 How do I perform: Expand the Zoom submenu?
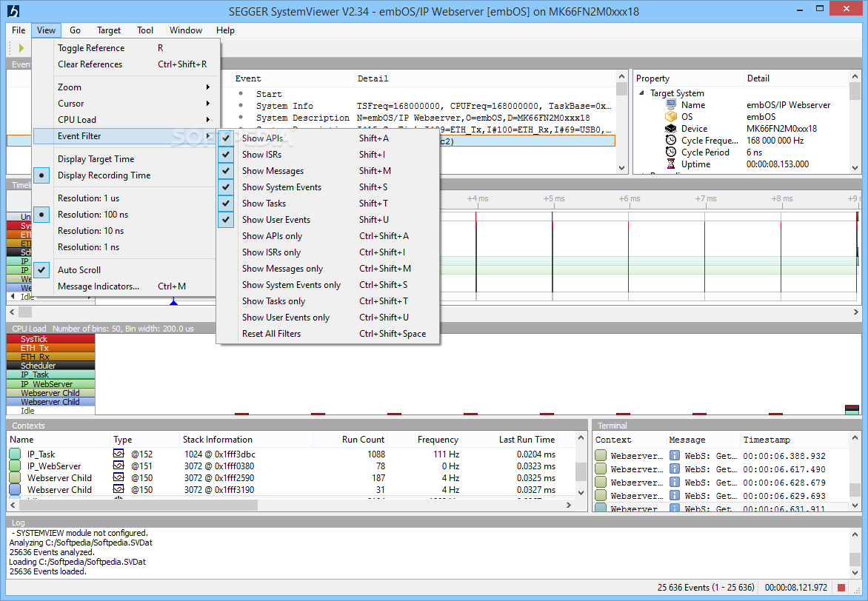click(124, 87)
